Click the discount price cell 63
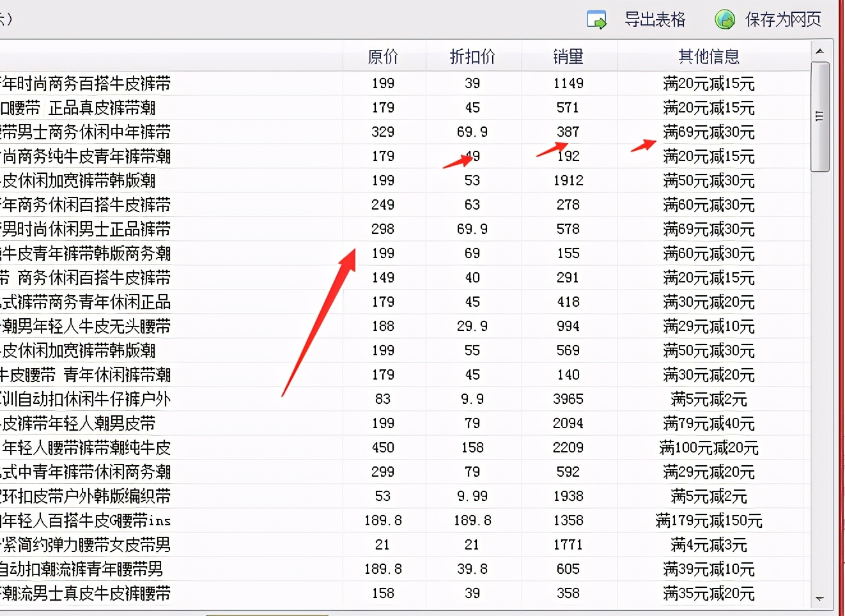Viewport: 845px width, 616px height. tap(473, 205)
